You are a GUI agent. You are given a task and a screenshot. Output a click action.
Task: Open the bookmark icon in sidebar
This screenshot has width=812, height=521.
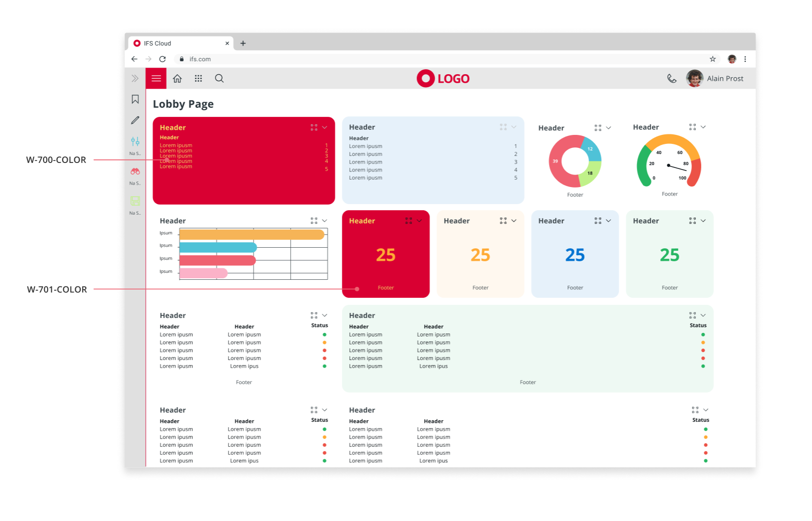(135, 99)
